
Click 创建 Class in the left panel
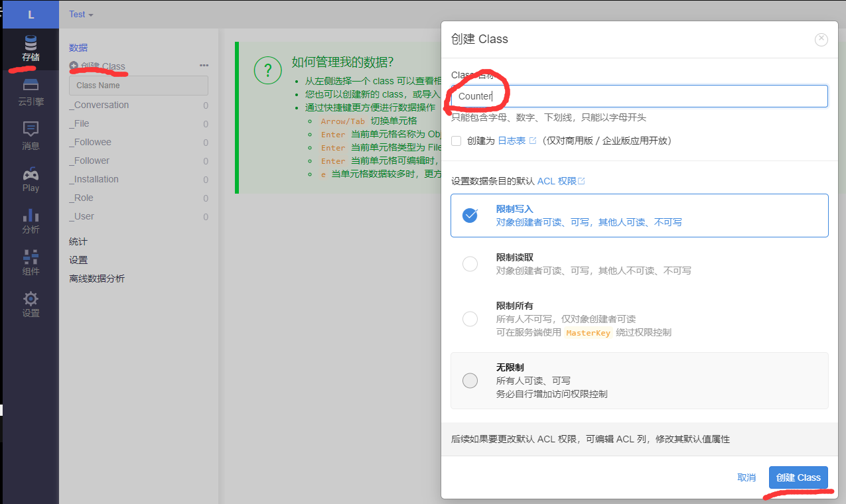pyautogui.click(x=103, y=66)
